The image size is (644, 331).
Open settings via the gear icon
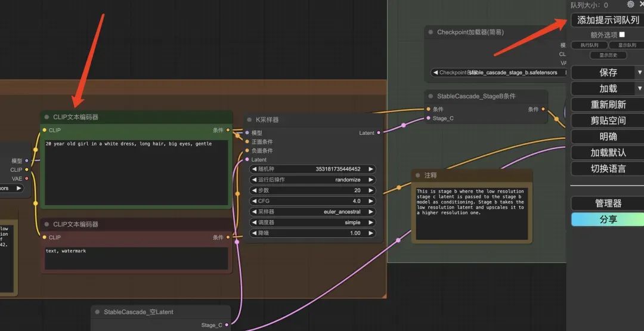pos(631,4)
